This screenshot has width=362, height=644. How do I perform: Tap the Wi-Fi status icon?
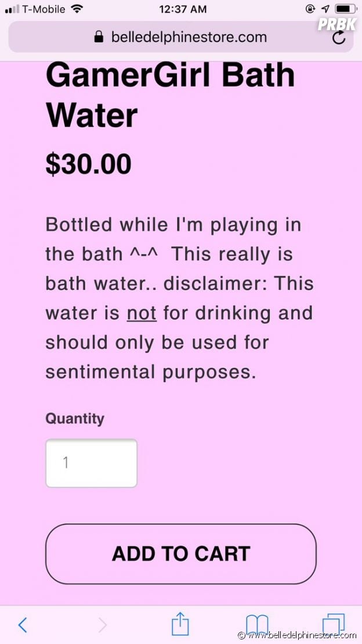[x=76, y=9]
